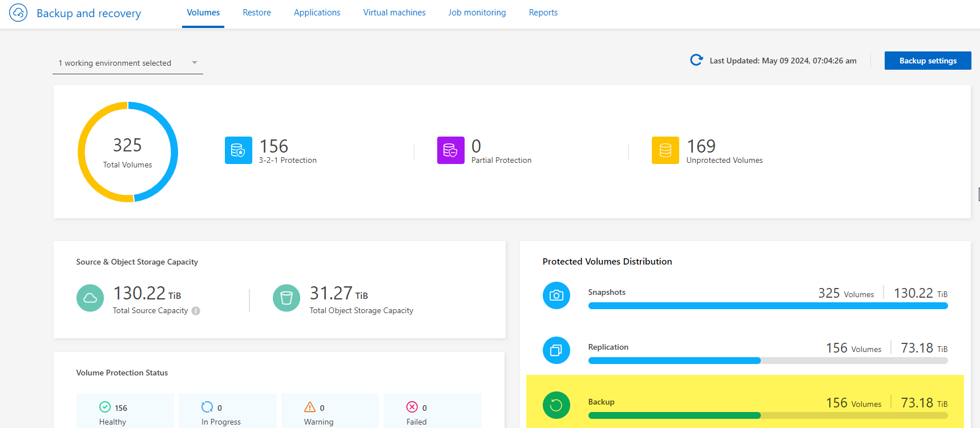Click the Replication progress bar
This screenshot has width=980, height=428.
click(x=768, y=361)
